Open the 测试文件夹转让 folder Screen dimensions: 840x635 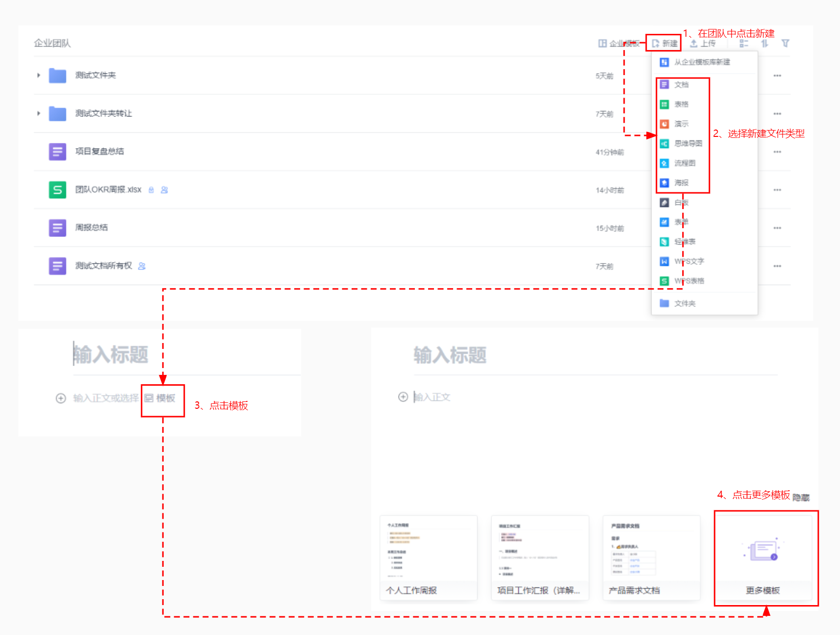tap(103, 113)
